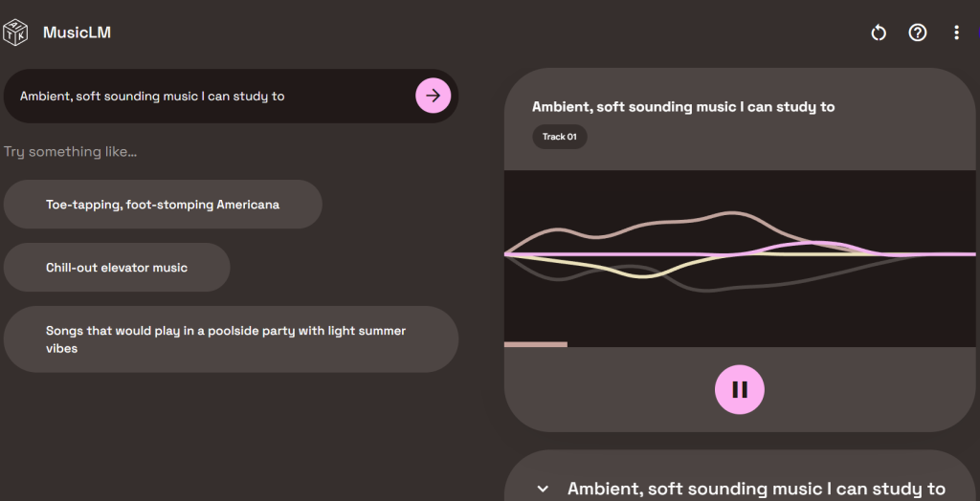Click the circular refresh arrow icon
Screen dimensions: 980x501
point(879,33)
